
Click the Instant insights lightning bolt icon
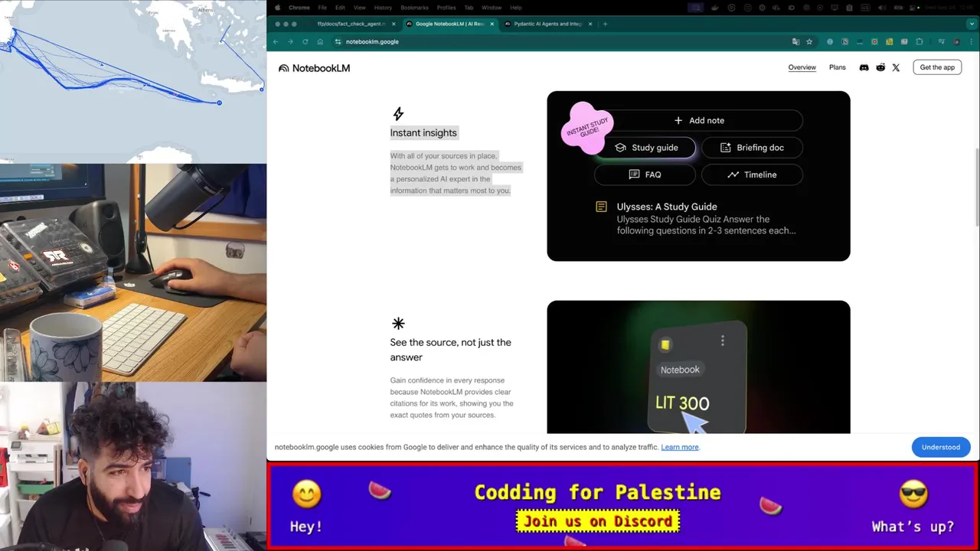click(x=398, y=114)
